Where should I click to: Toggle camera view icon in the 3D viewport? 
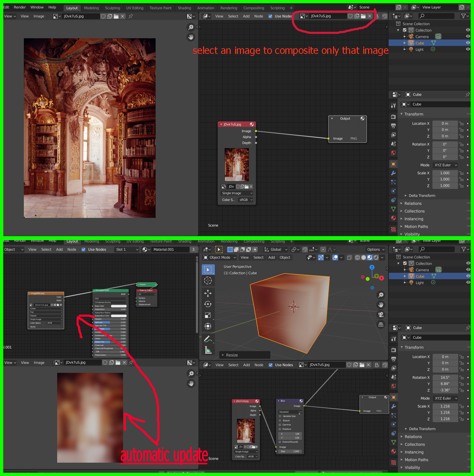pyautogui.click(x=381, y=315)
